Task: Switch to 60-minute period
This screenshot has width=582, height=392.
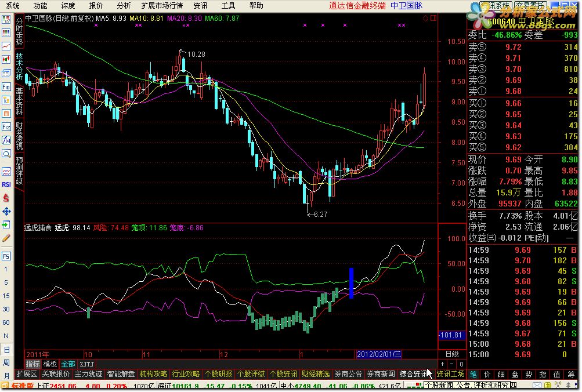Action: pyautogui.click(x=6, y=322)
